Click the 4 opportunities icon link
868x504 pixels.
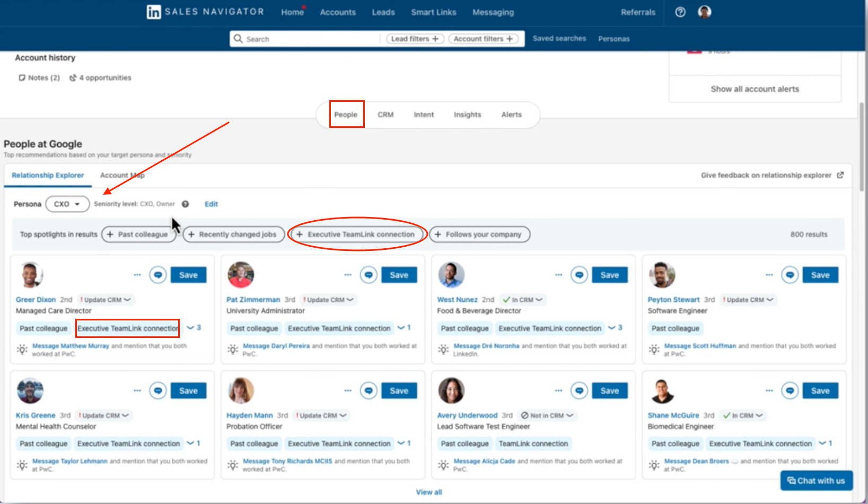[100, 77]
